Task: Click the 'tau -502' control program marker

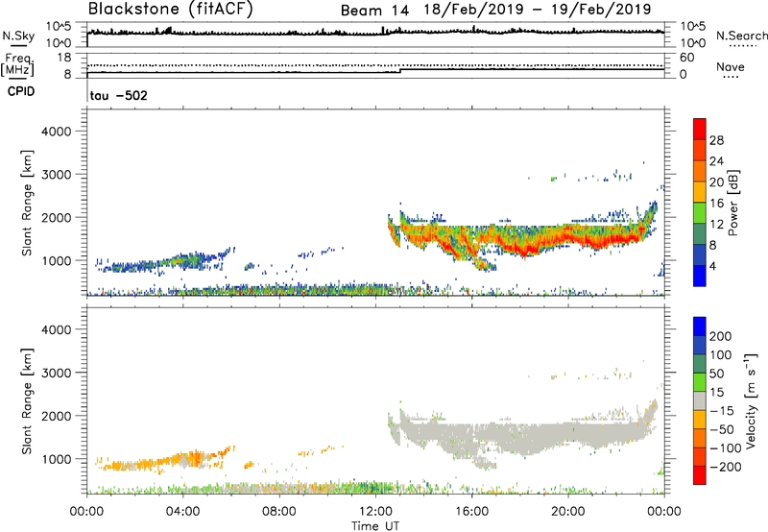Action: tap(118, 95)
